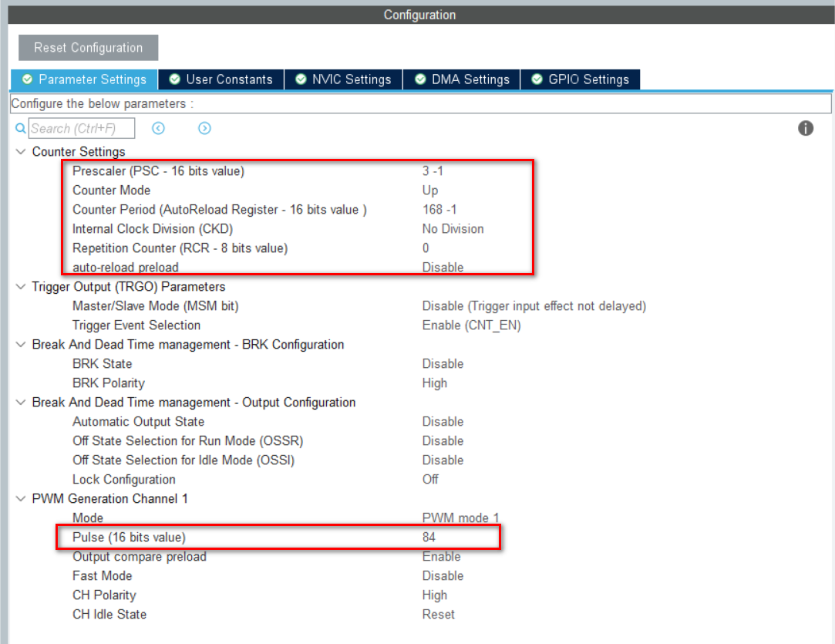
Task: Click the previous search result arrow
Action: (158, 128)
